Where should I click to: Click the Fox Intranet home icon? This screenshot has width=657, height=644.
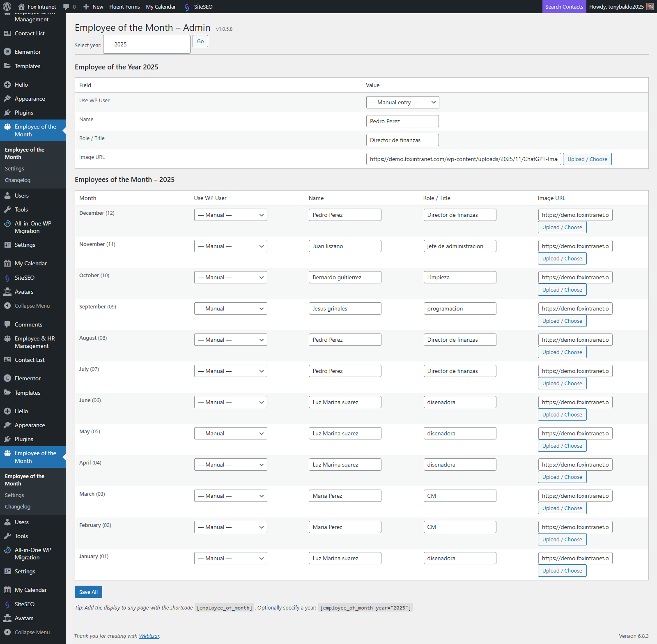click(21, 7)
